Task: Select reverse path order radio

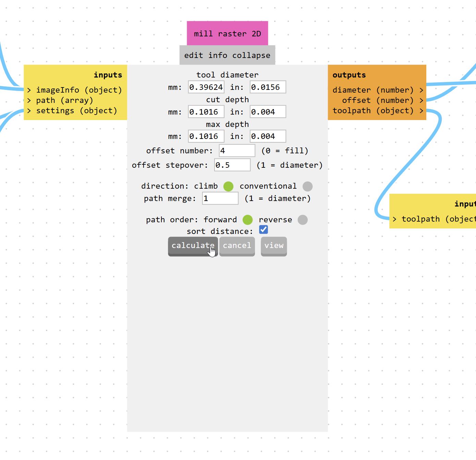Action: click(x=303, y=220)
